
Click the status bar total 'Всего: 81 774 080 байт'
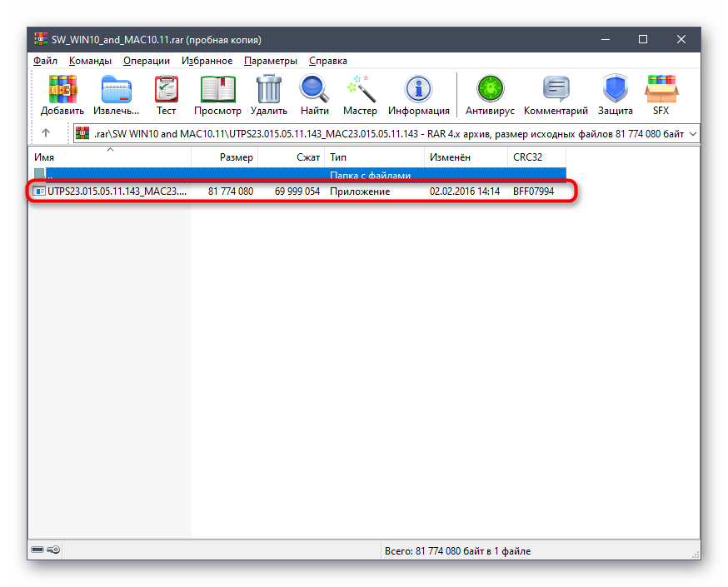(x=457, y=551)
